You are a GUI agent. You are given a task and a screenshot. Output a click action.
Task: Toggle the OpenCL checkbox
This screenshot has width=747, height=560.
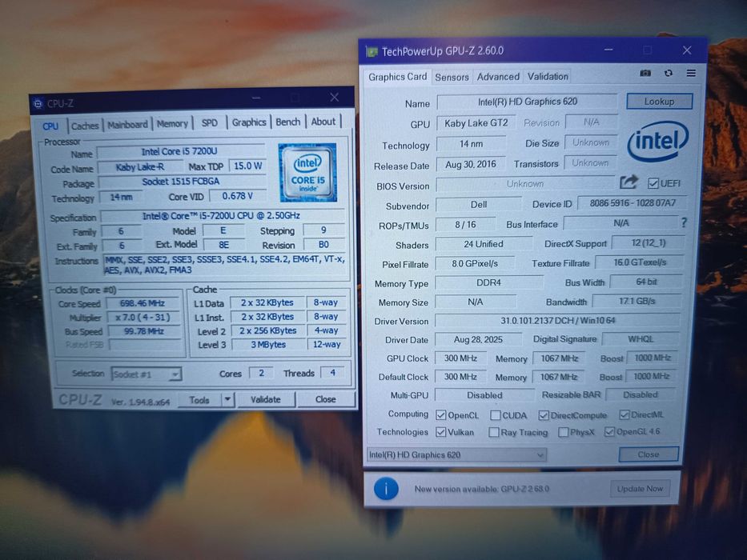pyautogui.click(x=441, y=414)
